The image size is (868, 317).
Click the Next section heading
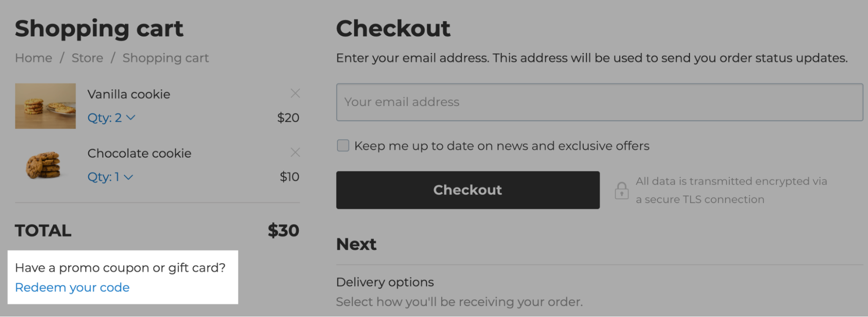click(x=356, y=244)
